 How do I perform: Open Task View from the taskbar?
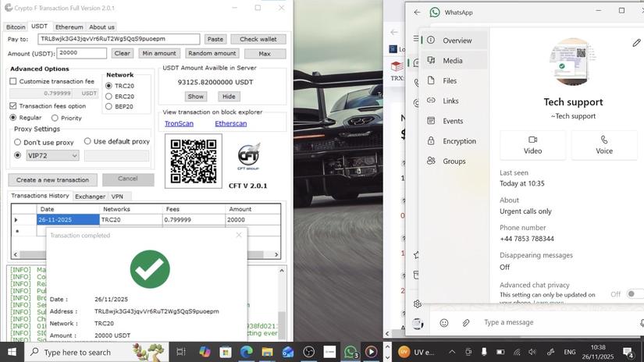[x=181, y=352]
